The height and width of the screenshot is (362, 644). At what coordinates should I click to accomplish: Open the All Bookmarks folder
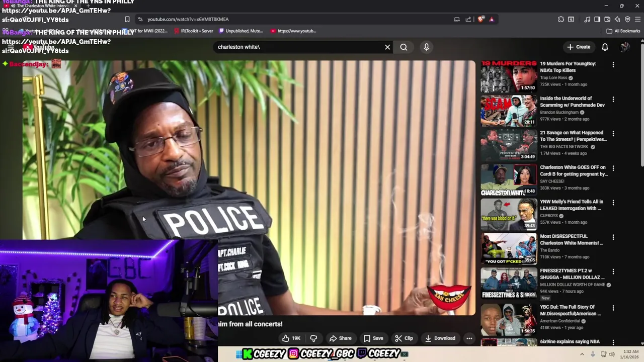(x=623, y=31)
